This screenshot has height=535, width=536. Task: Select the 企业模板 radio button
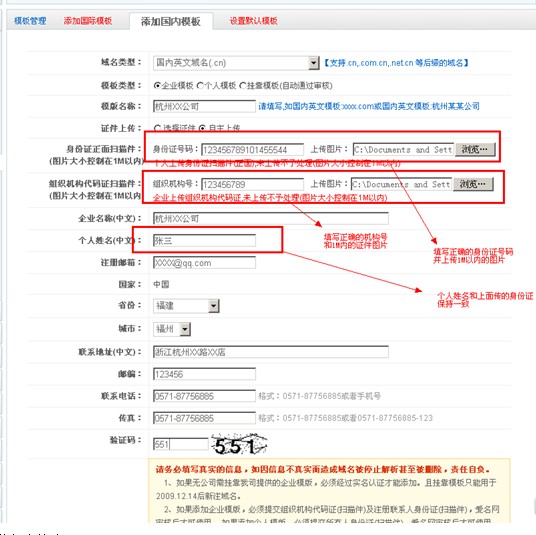click(x=157, y=85)
